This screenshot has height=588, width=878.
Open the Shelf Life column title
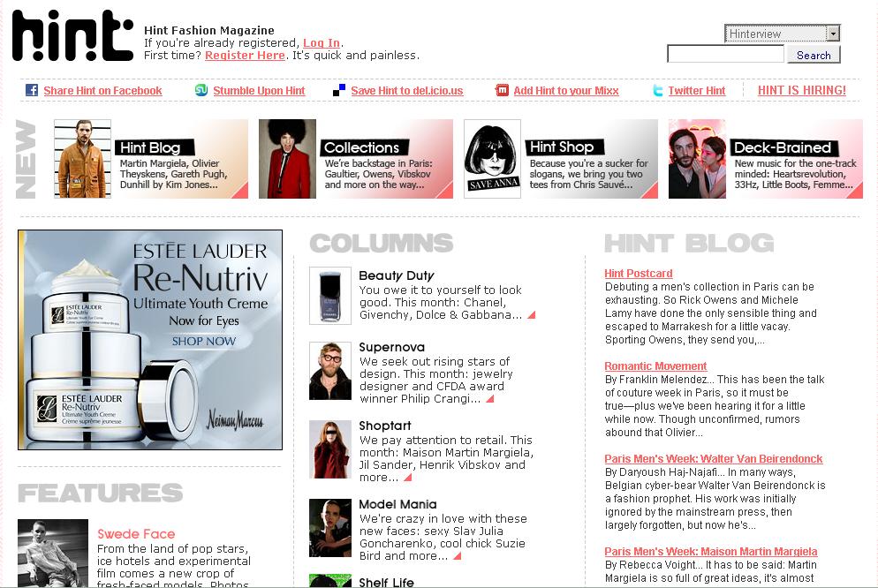click(386, 582)
